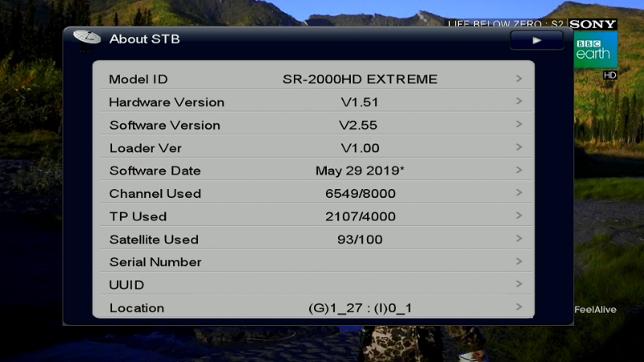Select the Model ID label

pos(138,79)
